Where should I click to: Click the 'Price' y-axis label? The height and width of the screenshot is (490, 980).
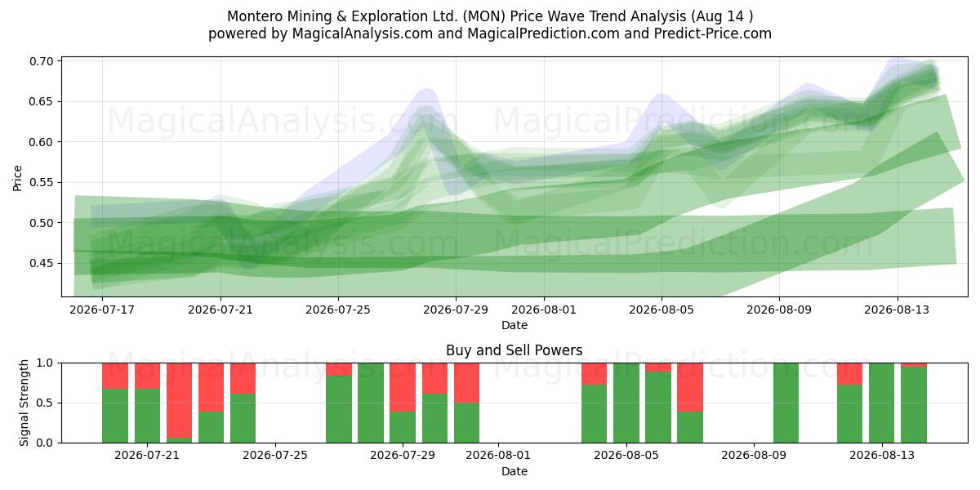click(x=18, y=176)
